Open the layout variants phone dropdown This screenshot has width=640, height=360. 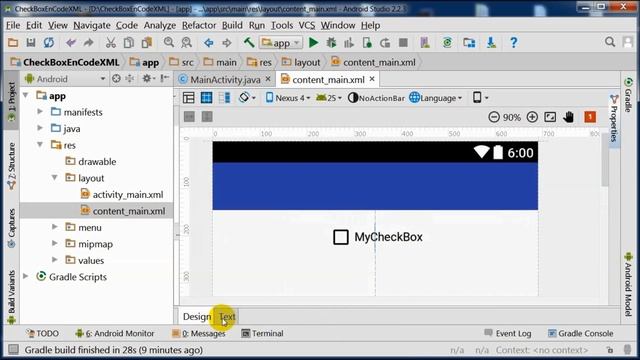tap(480, 98)
